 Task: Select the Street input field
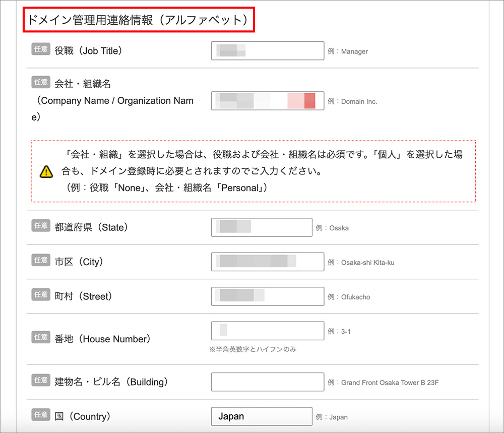pyautogui.click(x=267, y=296)
